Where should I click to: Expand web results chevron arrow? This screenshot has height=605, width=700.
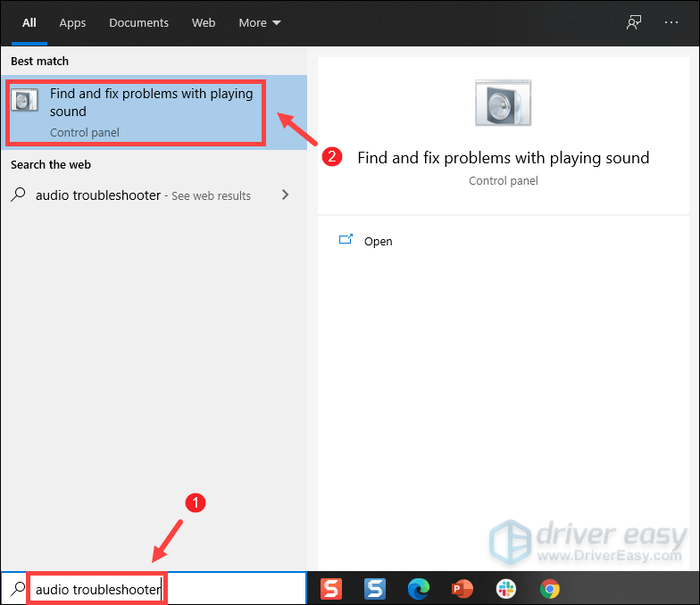[x=286, y=195]
